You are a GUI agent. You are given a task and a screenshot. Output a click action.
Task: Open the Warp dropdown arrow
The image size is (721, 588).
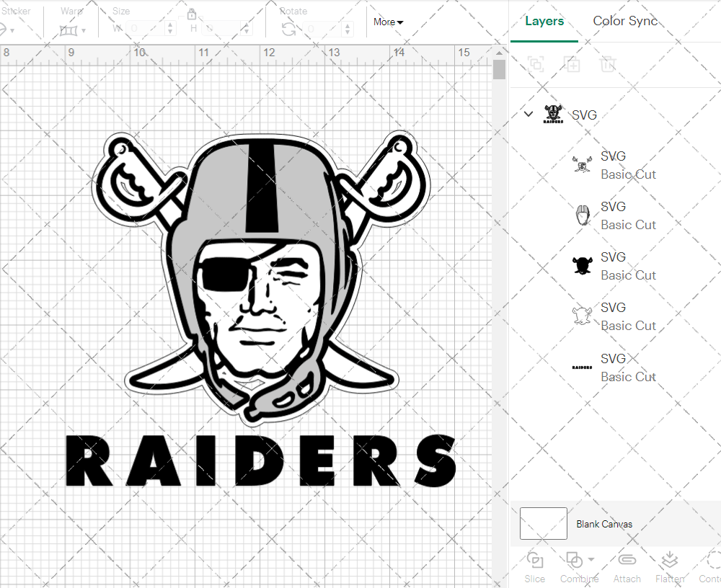(84, 31)
